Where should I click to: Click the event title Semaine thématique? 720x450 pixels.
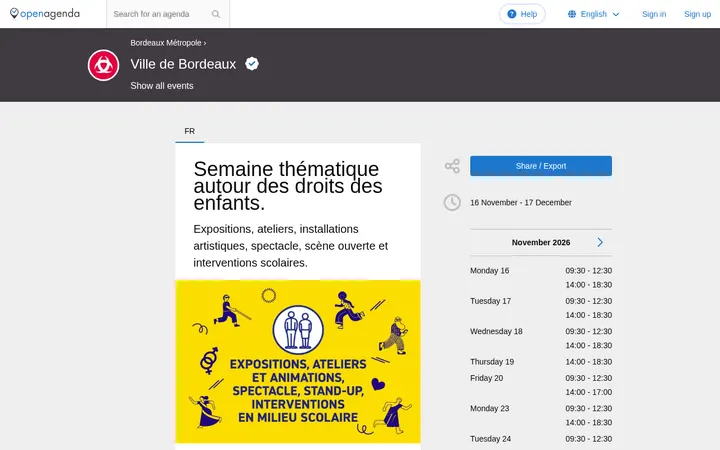point(288,186)
